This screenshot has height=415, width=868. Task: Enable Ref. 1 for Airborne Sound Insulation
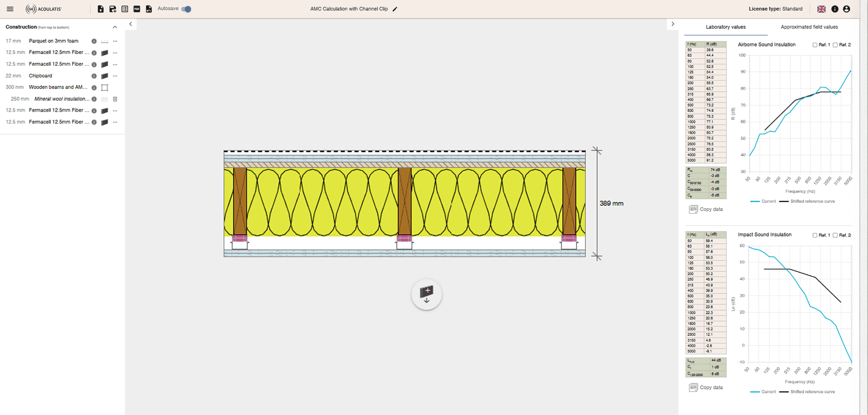point(815,45)
